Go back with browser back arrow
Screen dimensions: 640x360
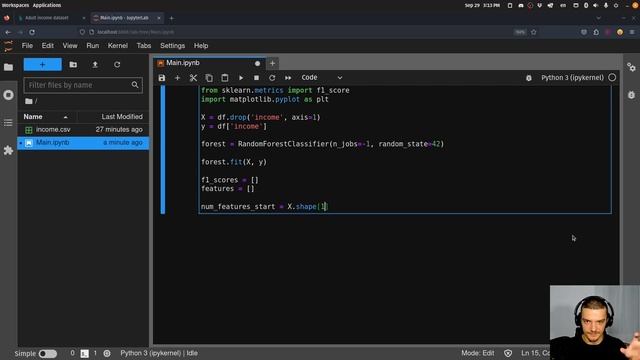[8, 32]
